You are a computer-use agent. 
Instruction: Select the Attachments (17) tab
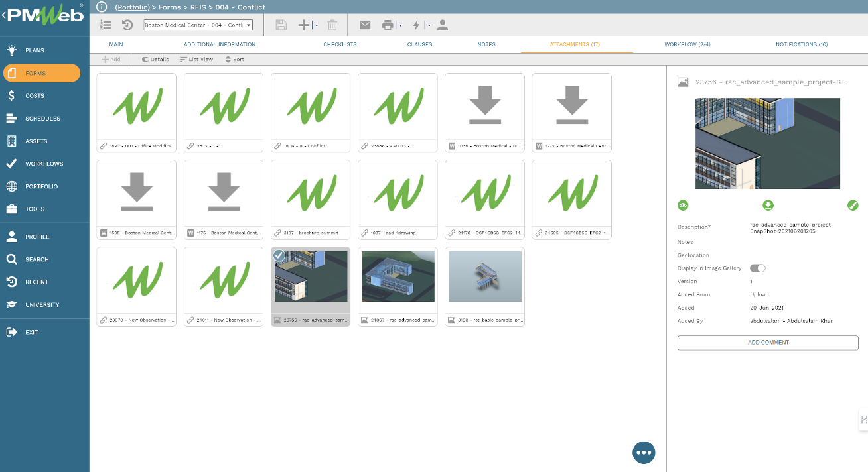(x=575, y=44)
